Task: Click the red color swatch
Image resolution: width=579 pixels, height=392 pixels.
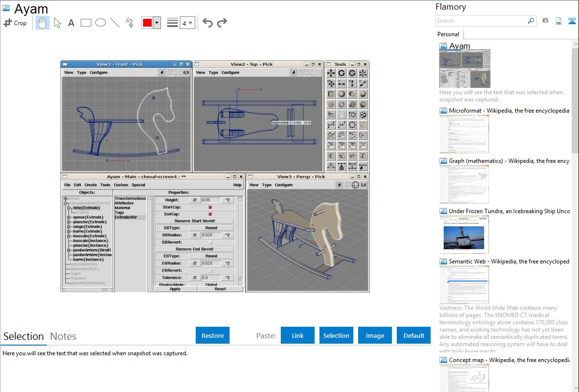Action: click(x=147, y=23)
